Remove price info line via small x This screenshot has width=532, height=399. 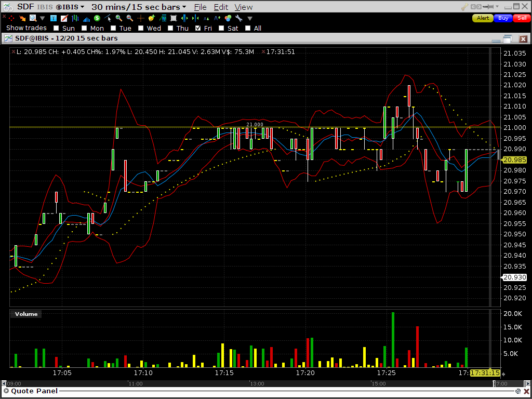click(x=13, y=51)
